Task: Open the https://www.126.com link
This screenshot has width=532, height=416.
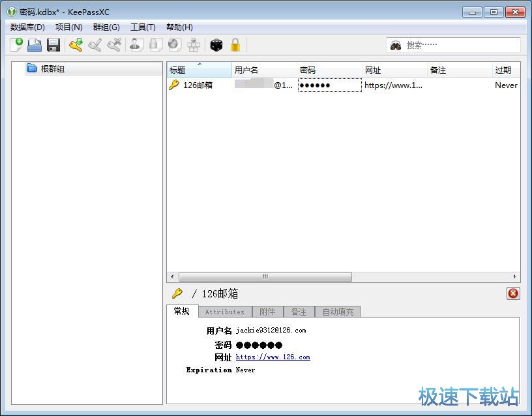Action: point(273,357)
